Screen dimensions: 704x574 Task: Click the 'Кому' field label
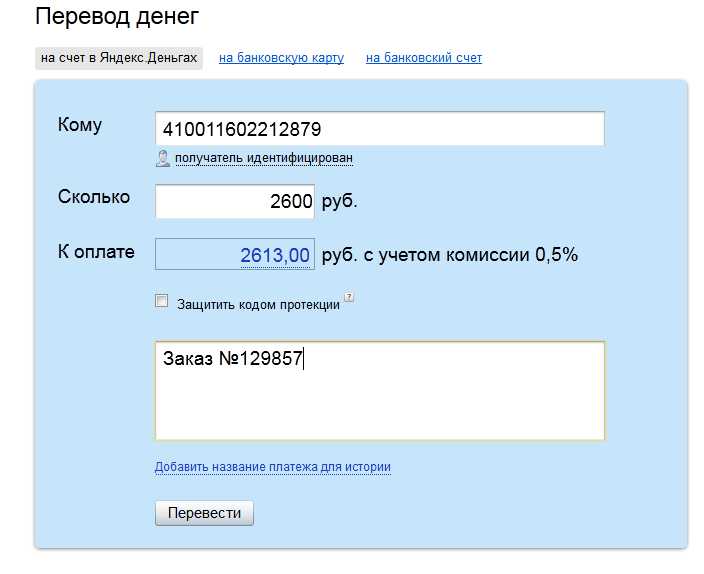pyautogui.click(x=80, y=125)
